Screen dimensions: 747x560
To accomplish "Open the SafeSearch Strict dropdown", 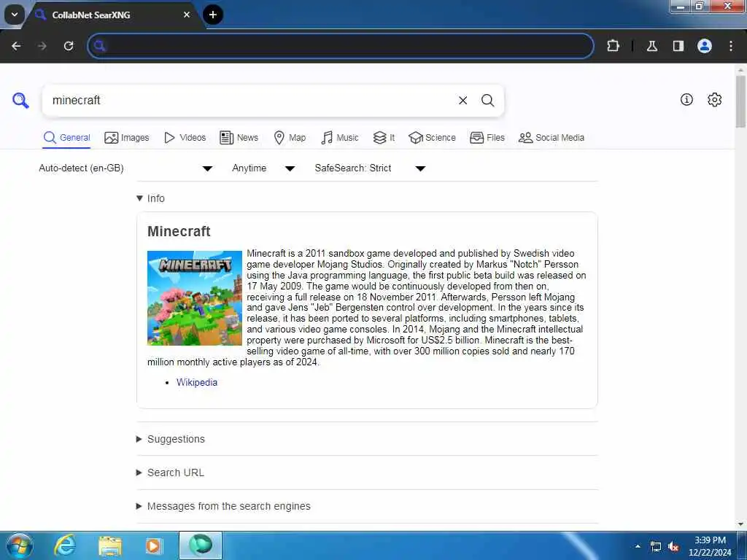I will (x=370, y=168).
